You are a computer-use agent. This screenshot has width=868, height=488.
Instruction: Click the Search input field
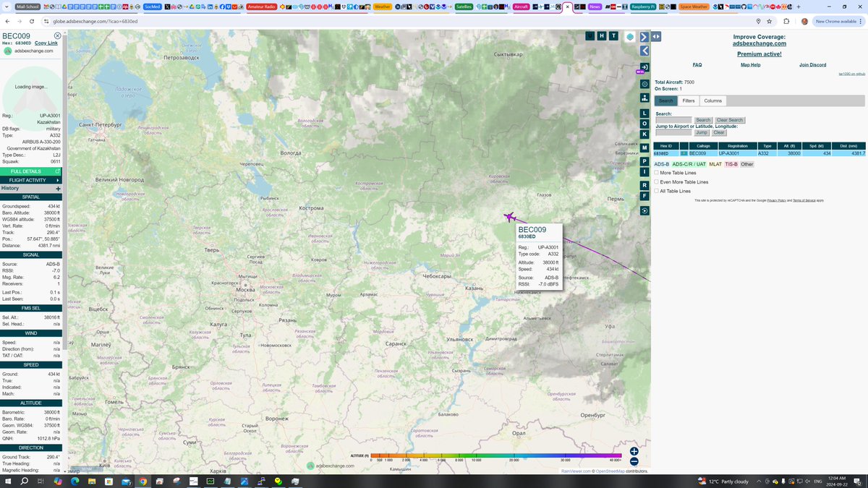(x=673, y=120)
